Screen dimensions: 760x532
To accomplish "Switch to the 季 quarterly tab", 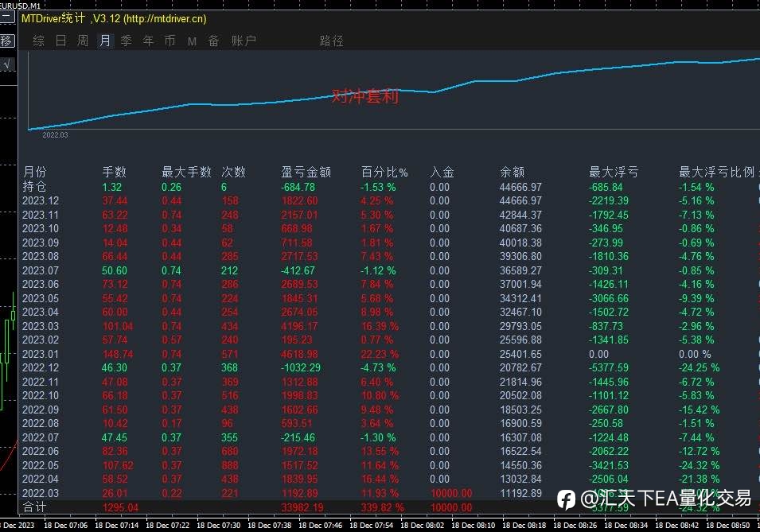I will click(126, 41).
